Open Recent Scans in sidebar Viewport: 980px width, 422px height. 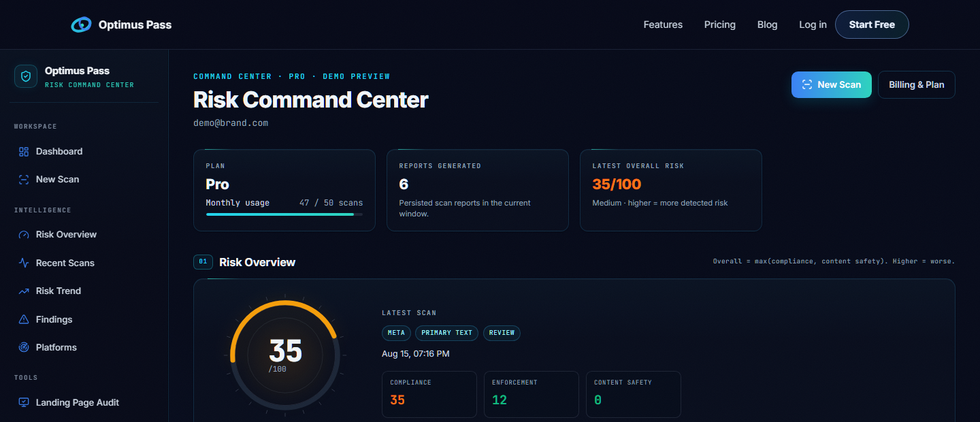coord(84,263)
